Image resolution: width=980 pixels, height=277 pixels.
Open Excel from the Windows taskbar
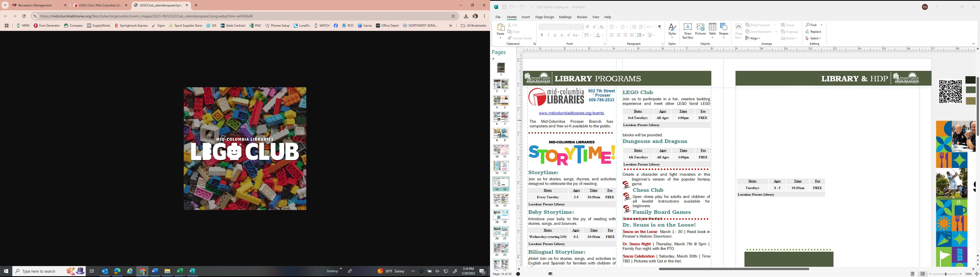click(x=180, y=271)
